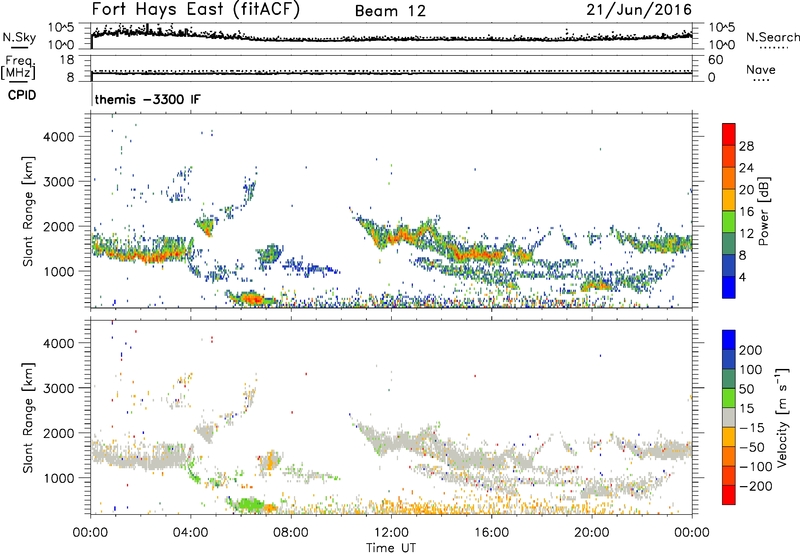Image resolution: width=800 pixels, height=554 pixels.
Task: Click the green segment of Velocity colorbar
Action: (729, 398)
